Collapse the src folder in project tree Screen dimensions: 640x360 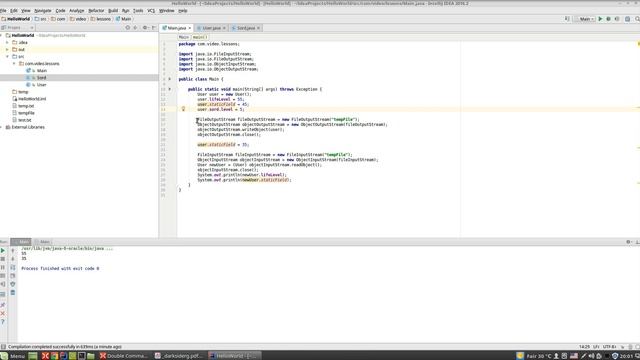pyautogui.click(x=7, y=56)
